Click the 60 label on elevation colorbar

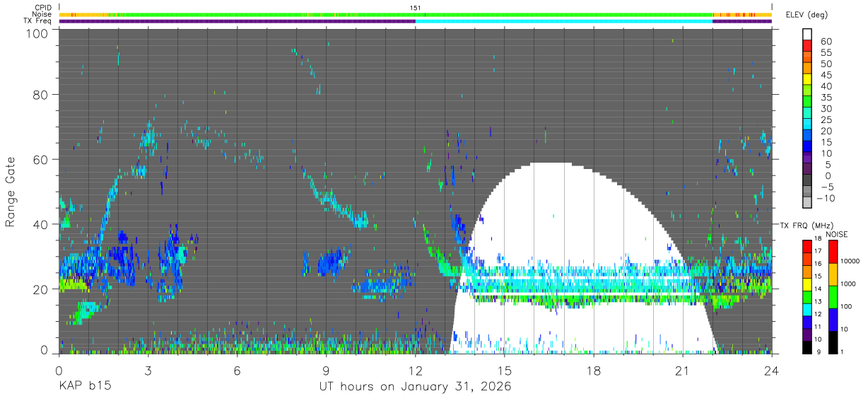(826, 41)
